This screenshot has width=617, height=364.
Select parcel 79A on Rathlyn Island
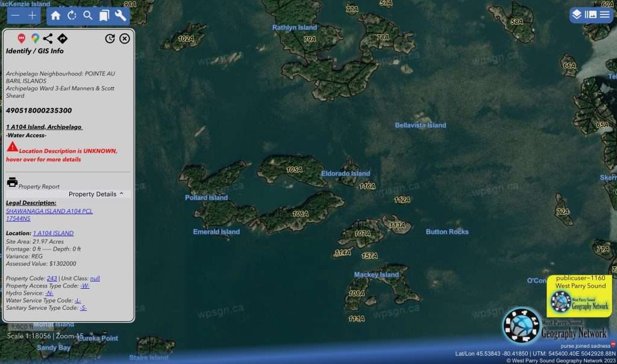point(310,39)
